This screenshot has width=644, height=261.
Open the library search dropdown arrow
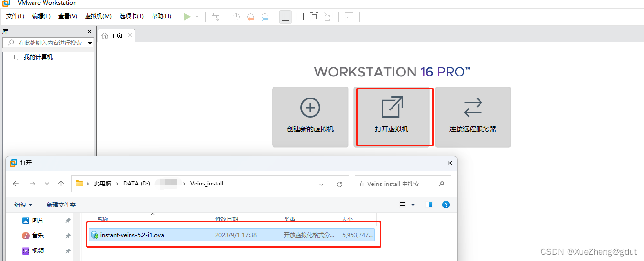click(90, 43)
